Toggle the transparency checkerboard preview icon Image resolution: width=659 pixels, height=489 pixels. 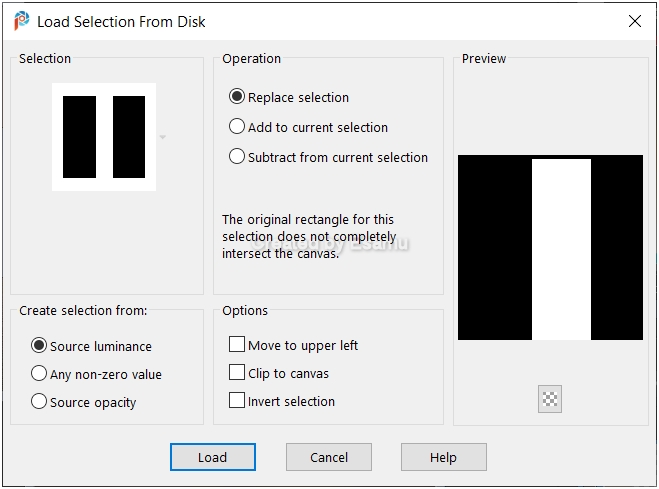click(550, 399)
